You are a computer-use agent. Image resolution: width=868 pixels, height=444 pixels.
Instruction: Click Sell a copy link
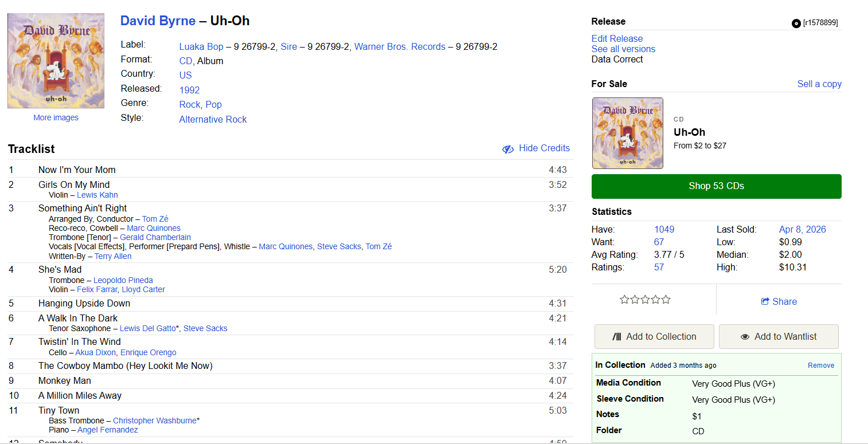point(819,84)
